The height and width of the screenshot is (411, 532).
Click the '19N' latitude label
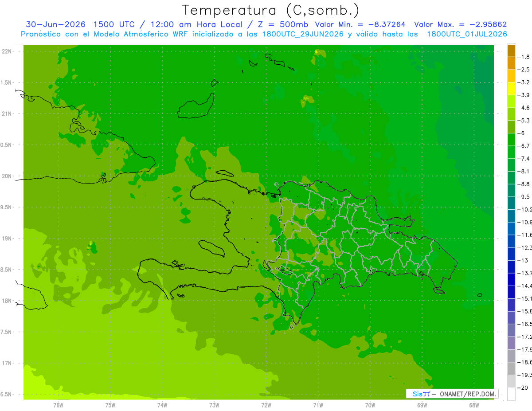tap(8, 239)
